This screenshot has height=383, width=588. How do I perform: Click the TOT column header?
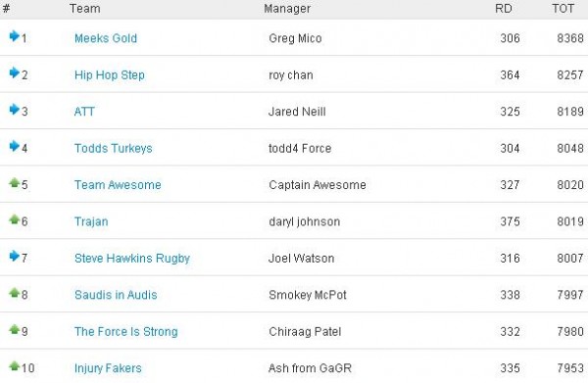[563, 9]
